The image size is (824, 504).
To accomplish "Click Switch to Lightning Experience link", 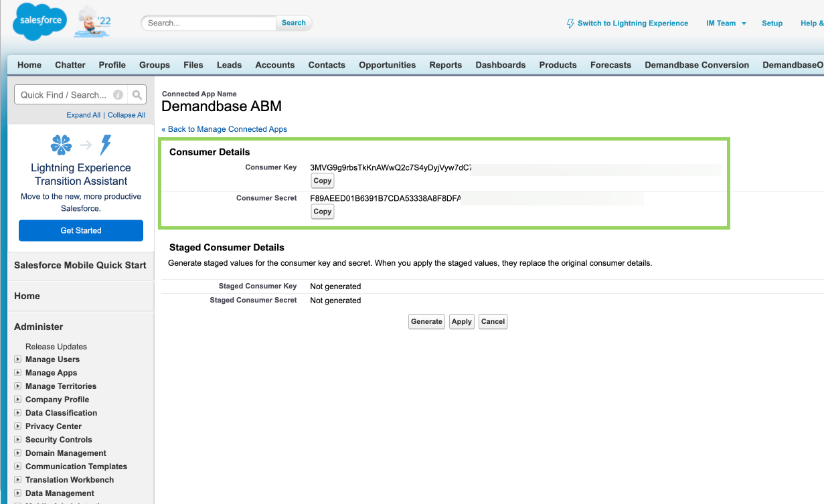I will 632,23.
